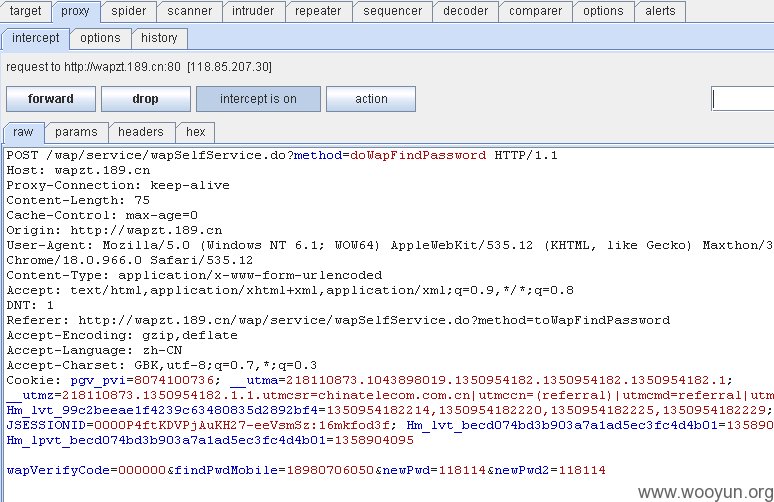Click the __utmz cookie line
Screen dimensions: 774x502
click(390, 395)
